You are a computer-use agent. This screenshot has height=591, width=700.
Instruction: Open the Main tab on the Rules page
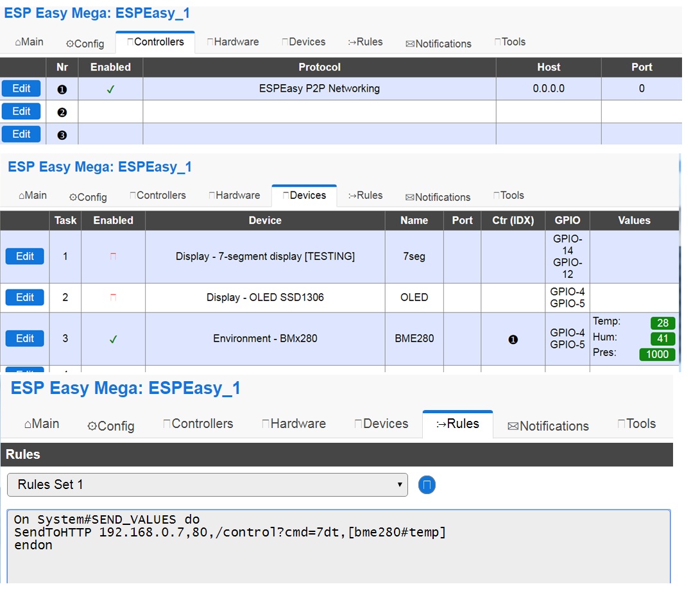(x=42, y=424)
